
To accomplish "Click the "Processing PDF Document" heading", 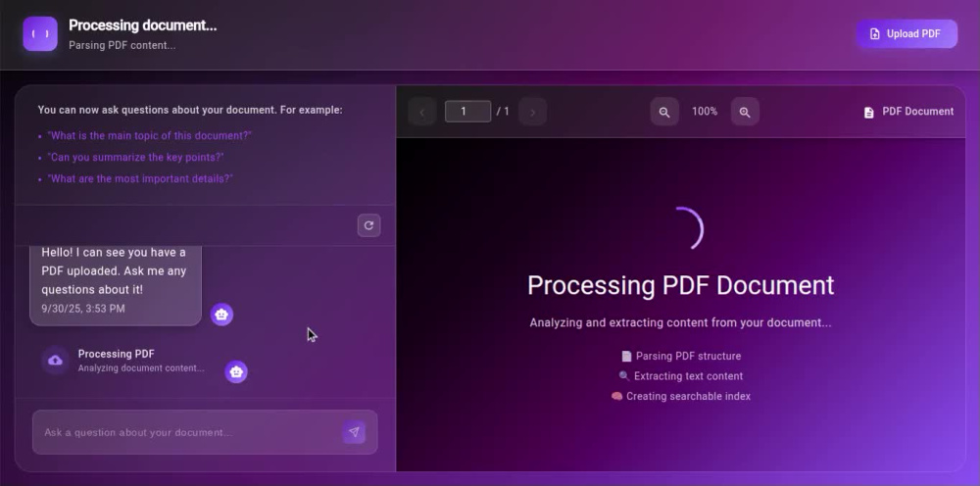I will click(681, 285).
